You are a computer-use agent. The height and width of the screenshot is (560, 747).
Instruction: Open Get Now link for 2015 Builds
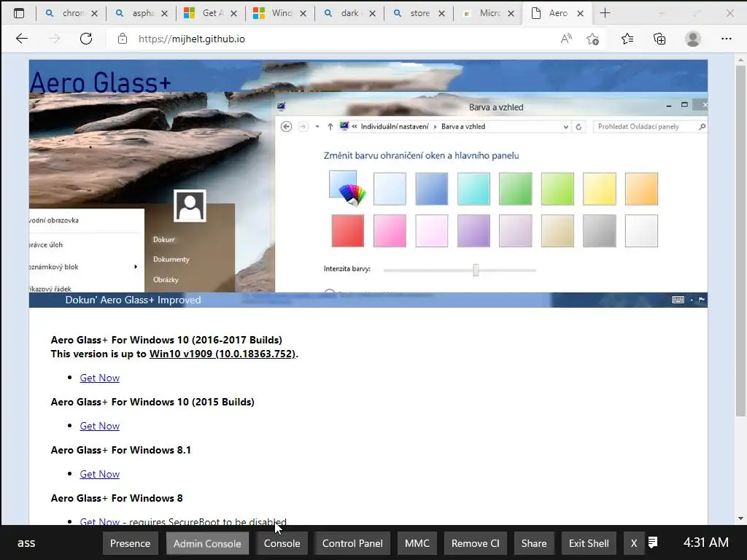99,426
